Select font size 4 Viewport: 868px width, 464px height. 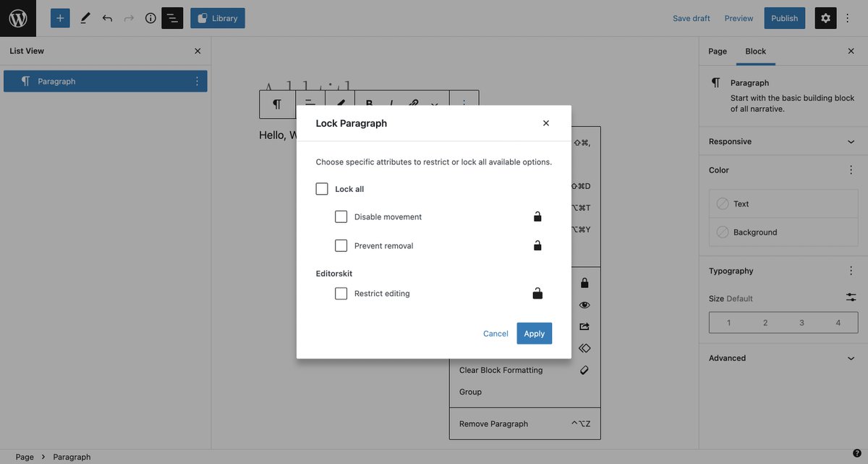pyautogui.click(x=838, y=323)
